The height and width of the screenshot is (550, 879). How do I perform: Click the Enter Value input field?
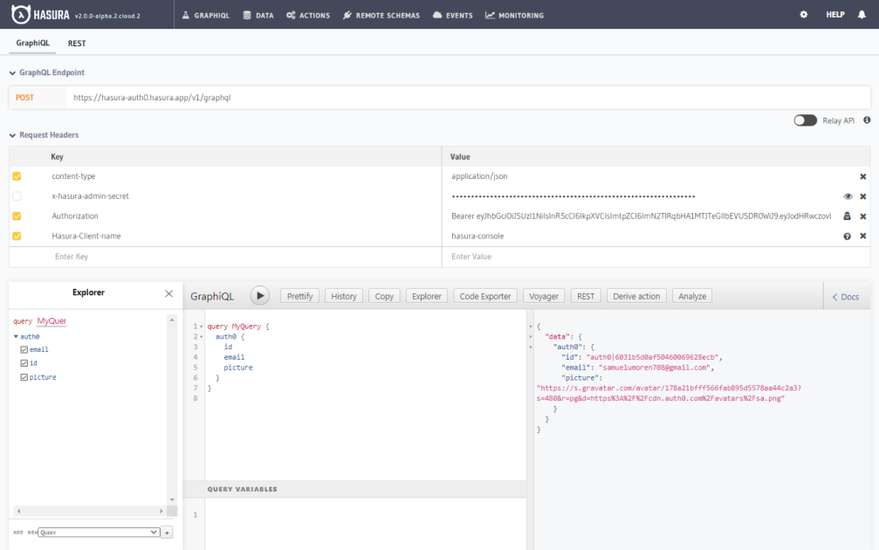tap(656, 257)
